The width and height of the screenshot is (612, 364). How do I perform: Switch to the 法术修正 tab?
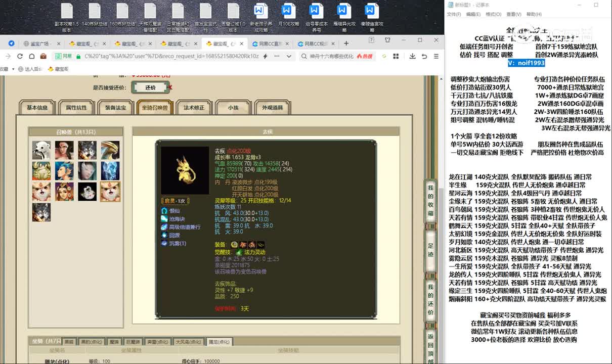[x=194, y=108]
